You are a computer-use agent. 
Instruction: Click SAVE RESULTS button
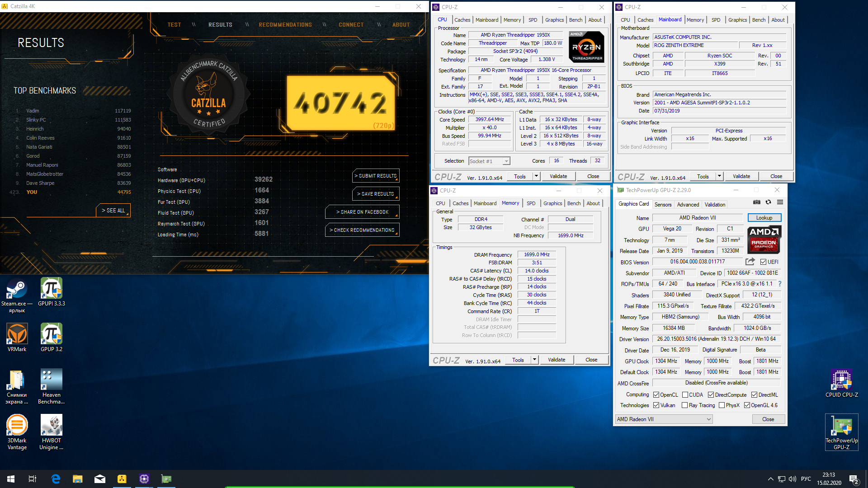pyautogui.click(x=376, y=194)
